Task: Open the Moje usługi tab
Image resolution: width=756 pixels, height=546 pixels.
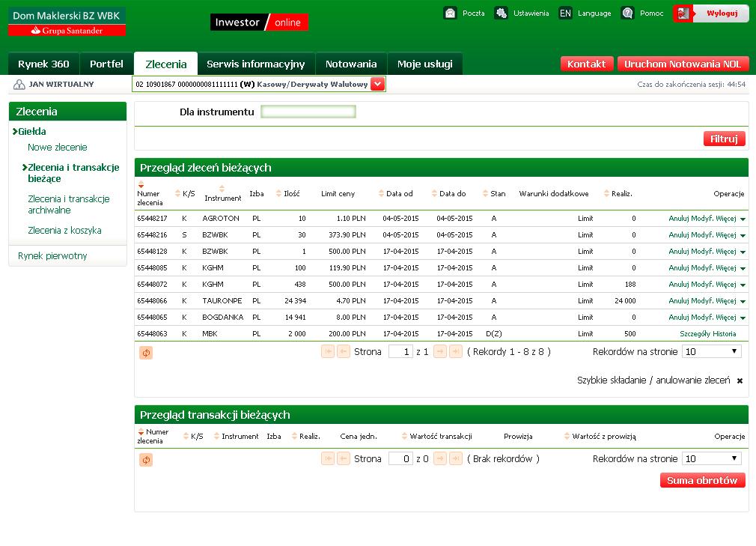Action: [424, 64]
